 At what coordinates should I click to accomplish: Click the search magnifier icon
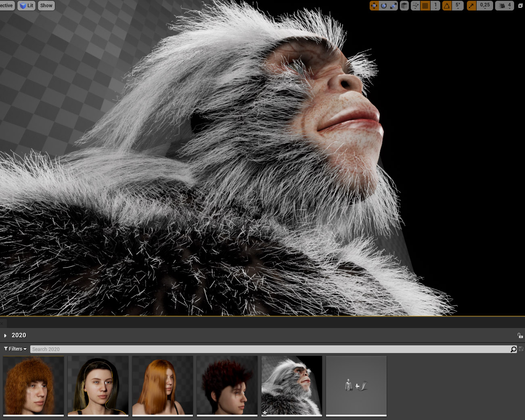click(514, 349)
